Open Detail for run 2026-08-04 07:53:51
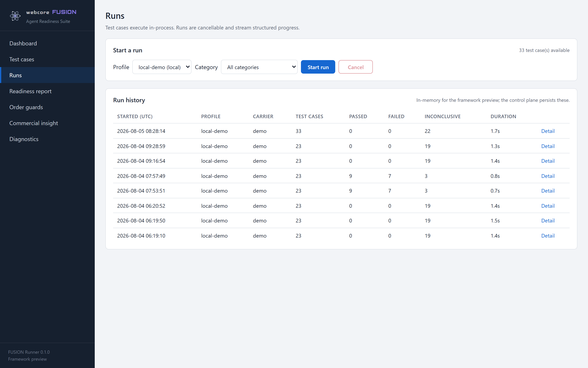Image resolution: width=588 pixels, height=368 pixels. pyautogui.click(x=548, y=191)
